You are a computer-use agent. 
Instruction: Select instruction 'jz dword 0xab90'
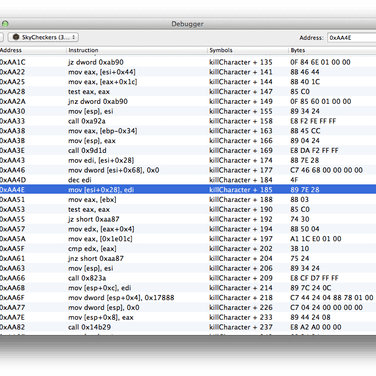click(96, 62)
